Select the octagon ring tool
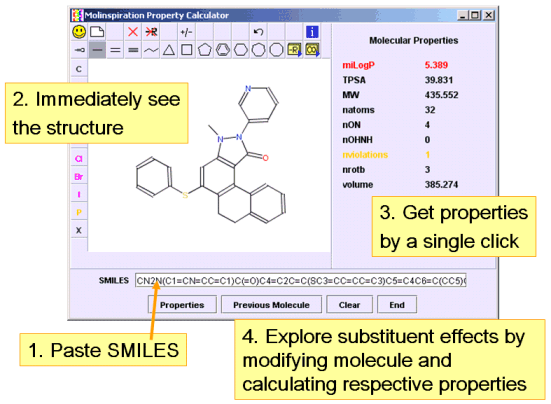The width and height of the screenshot is (551, 404). click(x=277, y=50)
